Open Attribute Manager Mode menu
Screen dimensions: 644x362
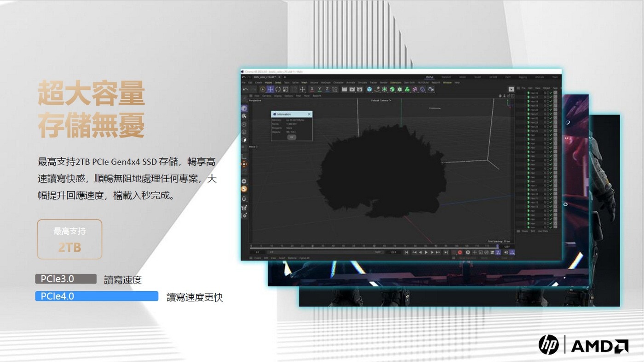(x=524, y=231)
